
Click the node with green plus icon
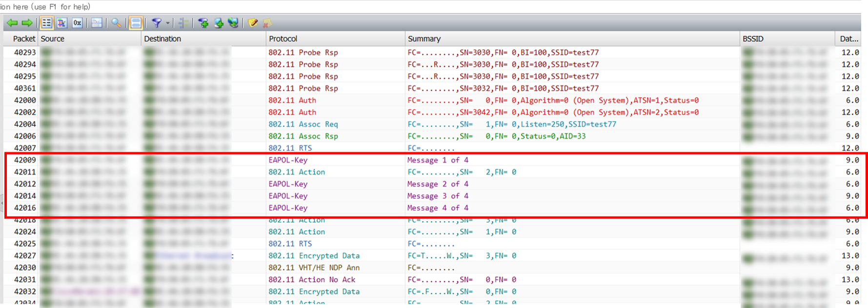click(219, 23)
